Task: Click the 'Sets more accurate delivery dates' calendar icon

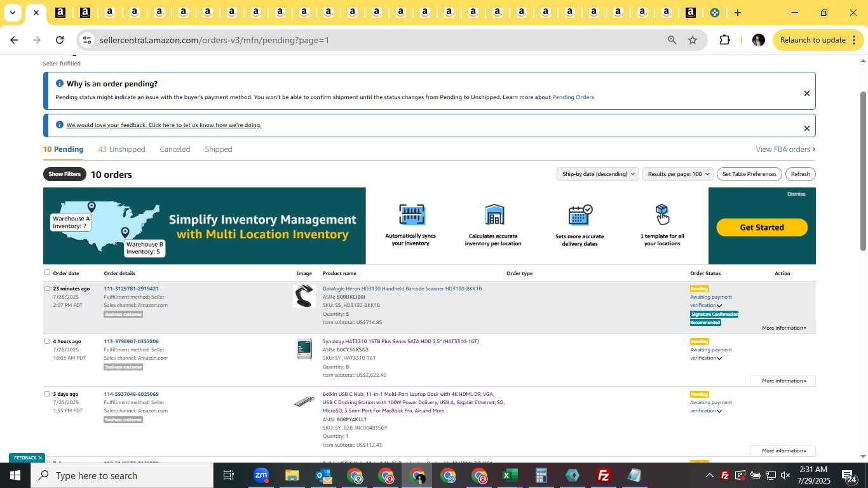Action: click(580, 215)
